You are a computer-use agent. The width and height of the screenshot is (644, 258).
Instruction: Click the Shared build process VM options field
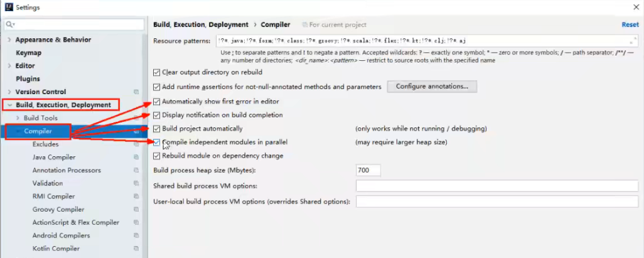pos(496,186)
